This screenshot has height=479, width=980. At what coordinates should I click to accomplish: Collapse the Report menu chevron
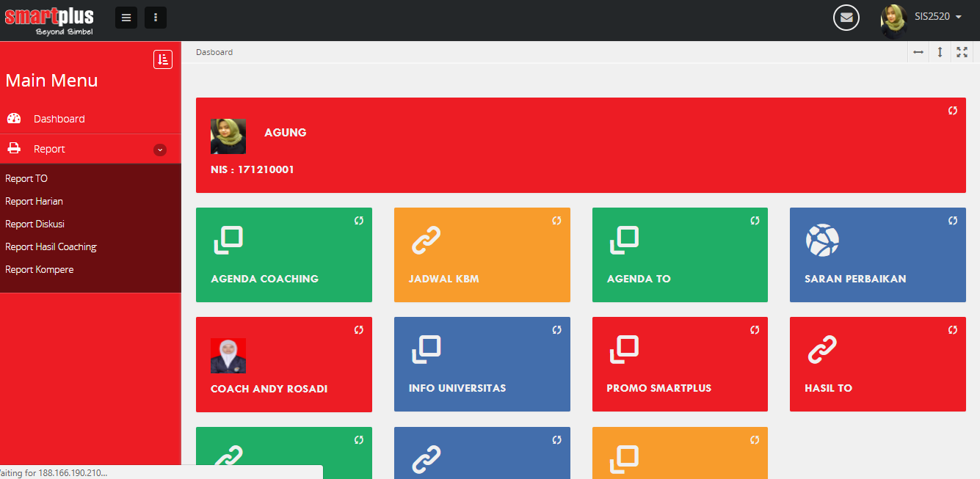tap(160, 150)
